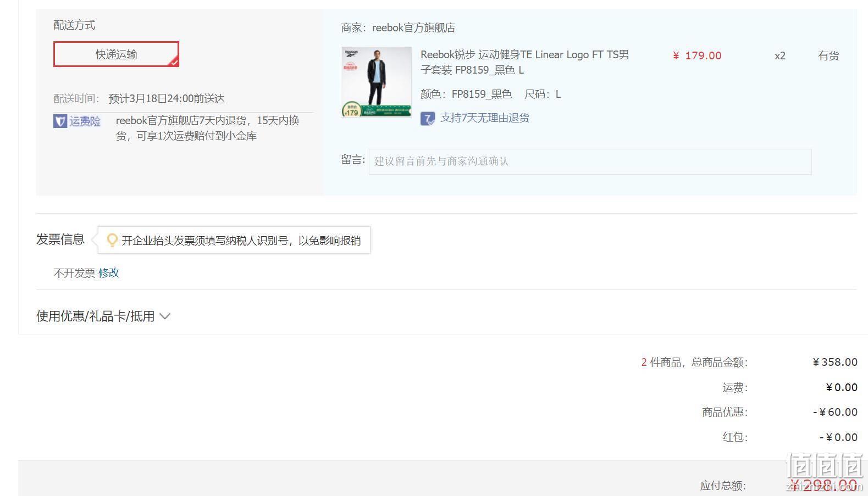Screen dimensions: 868x496
Task: Click the 7-day return badge icon
Action: 428,118
